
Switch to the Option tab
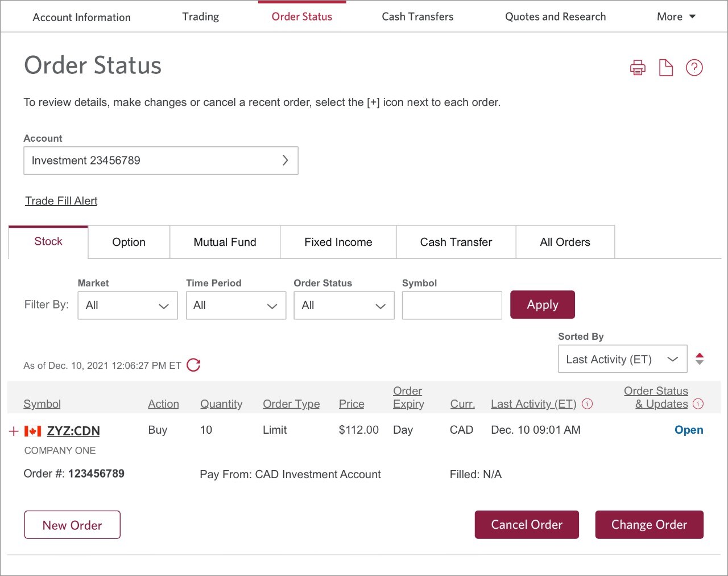point(129,242)
